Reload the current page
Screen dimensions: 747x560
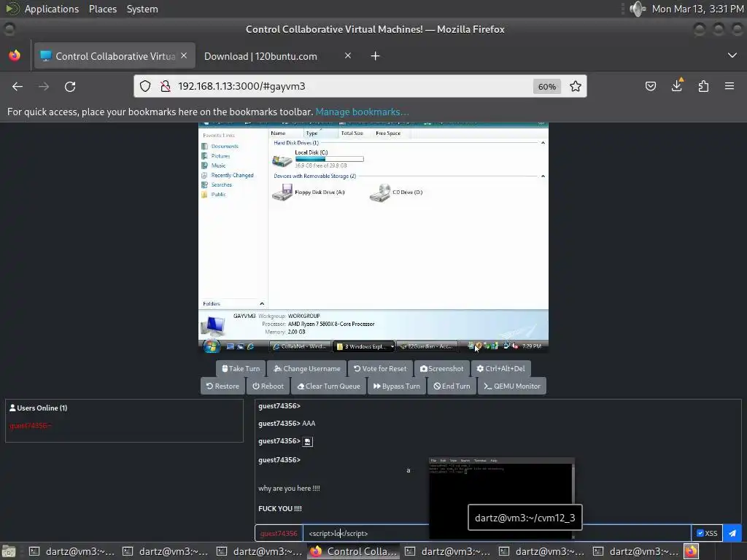(x=70, y=86)
